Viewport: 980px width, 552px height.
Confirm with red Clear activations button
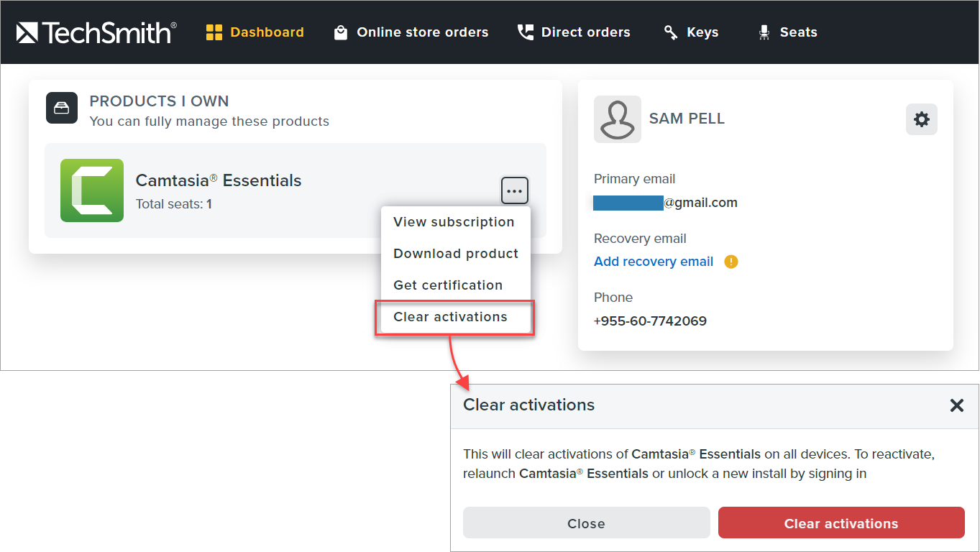pos(841,523)
